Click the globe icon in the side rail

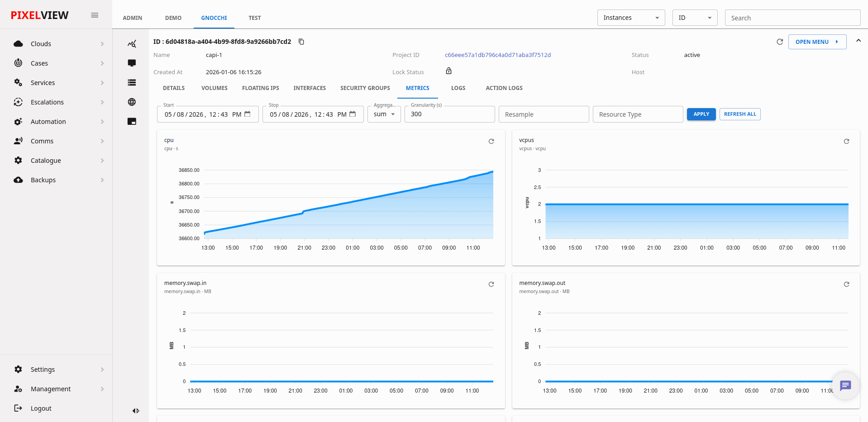132,102
